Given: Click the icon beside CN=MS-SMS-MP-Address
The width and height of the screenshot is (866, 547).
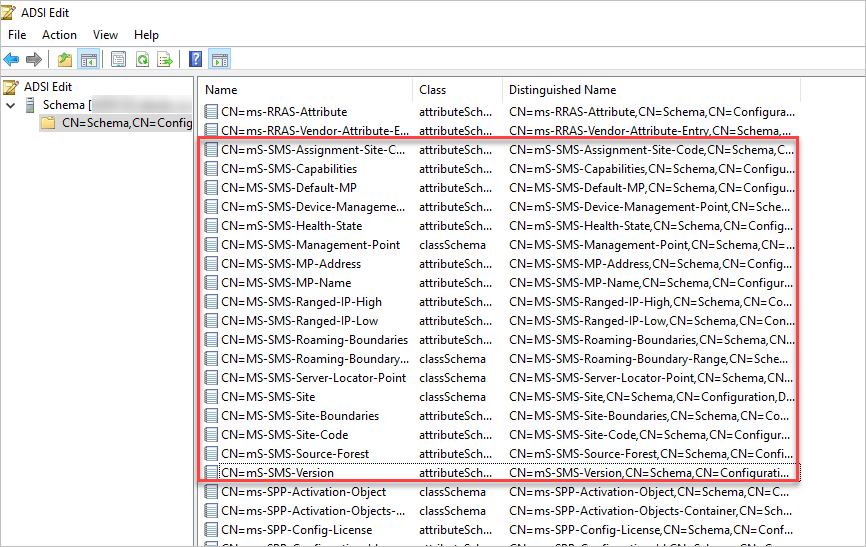Looking at the screenshot, I should point(211,264).
